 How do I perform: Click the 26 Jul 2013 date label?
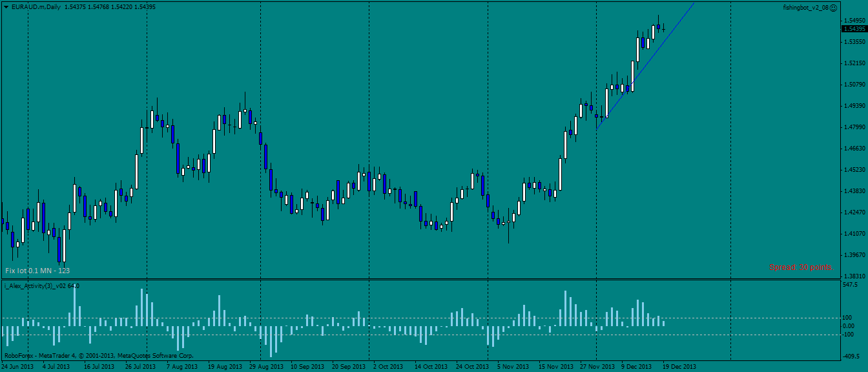pyautogui.click(x=140, y=367)
